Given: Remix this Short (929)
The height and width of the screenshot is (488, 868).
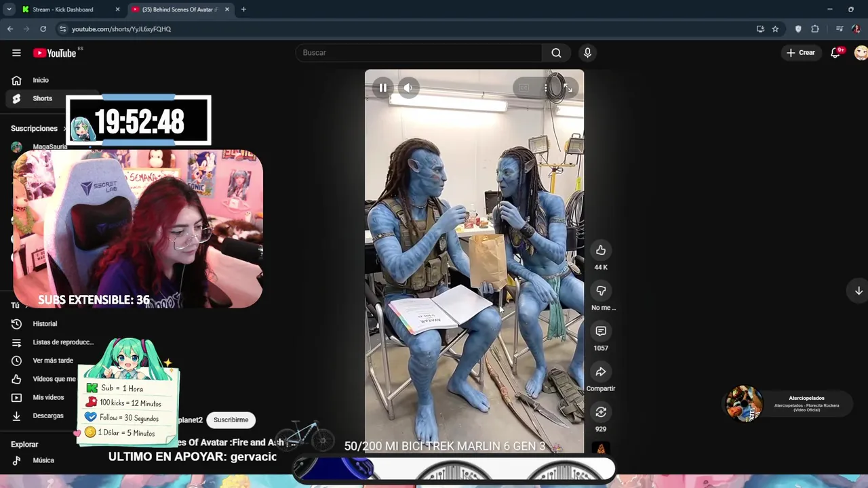Looking at the screenshot, I should (x=601, y=412).
